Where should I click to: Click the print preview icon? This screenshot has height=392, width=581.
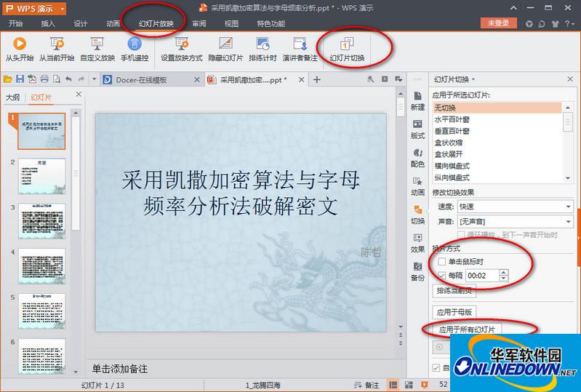[57, 79]
